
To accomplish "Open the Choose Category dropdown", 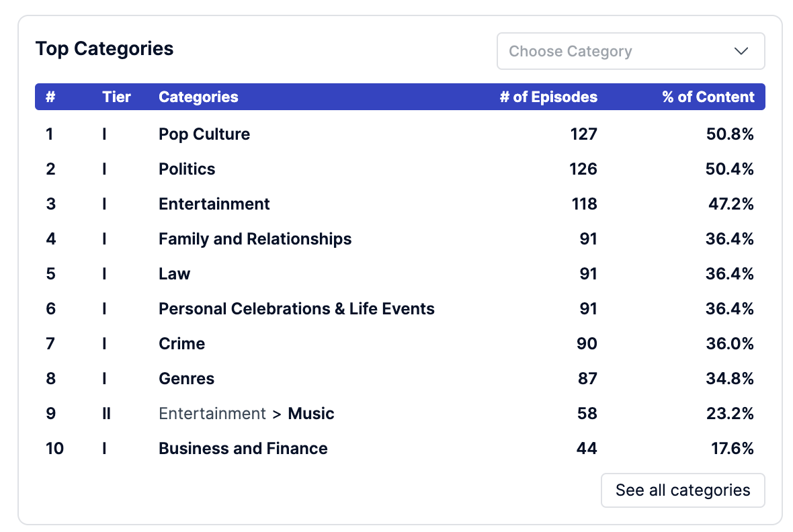I will pos(630,51).
